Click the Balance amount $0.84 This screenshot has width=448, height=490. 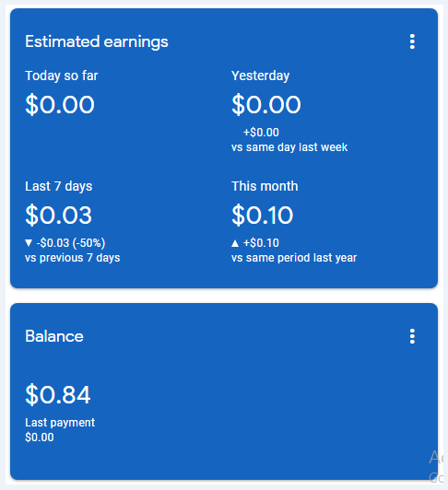pos(58,395)
